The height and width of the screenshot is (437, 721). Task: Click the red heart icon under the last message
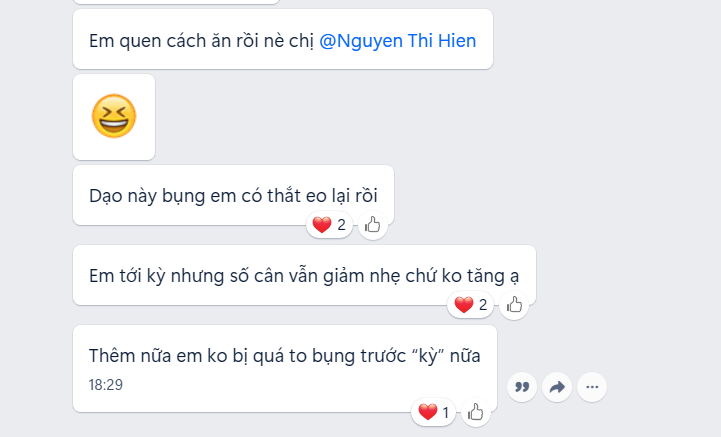click(x=428, y=412)
